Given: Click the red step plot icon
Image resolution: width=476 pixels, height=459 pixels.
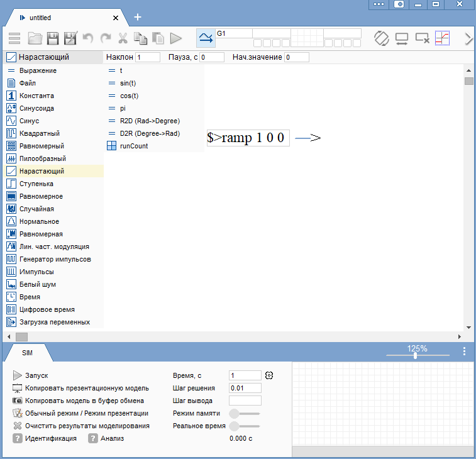Looking at the screenshot, I should click(x=442, y=38).
